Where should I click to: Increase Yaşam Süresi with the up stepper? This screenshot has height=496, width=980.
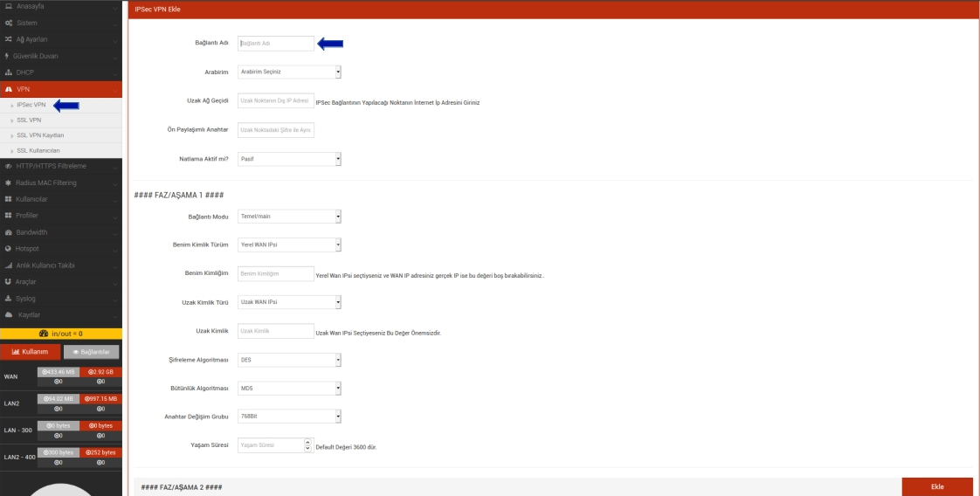[307, 442]
